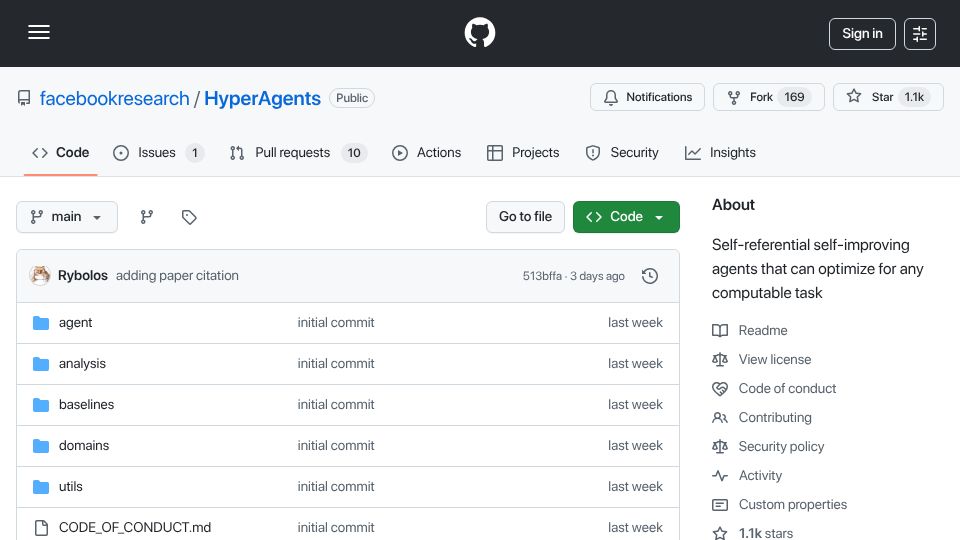
Task: Open 'initial commit' message in utils row
Action: [x=336, y=487]
